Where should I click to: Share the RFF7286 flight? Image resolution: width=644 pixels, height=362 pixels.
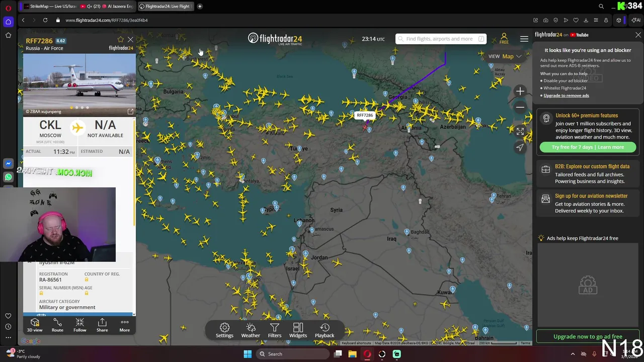click(x=102, y=325)
